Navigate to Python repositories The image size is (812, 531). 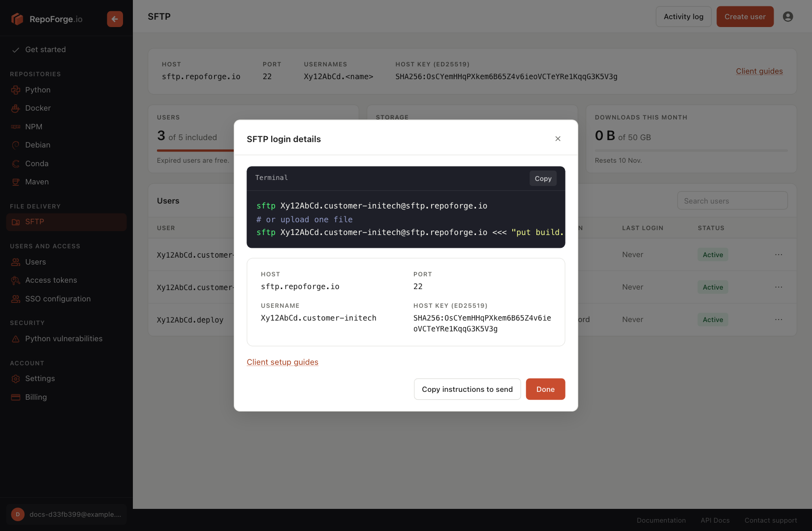point(38,90)
